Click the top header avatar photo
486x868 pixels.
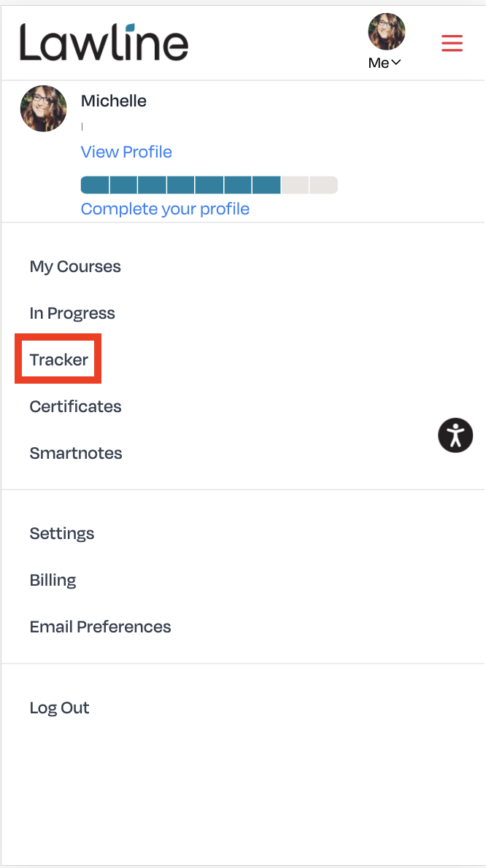(386, 31)
